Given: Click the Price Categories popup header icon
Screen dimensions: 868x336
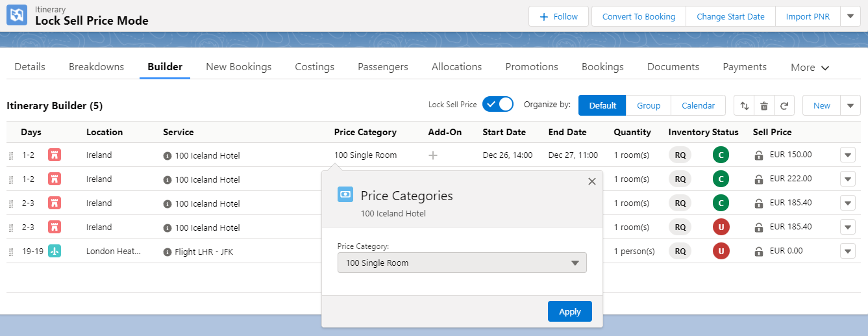Looking at the screenshot, I should point(345,194).
